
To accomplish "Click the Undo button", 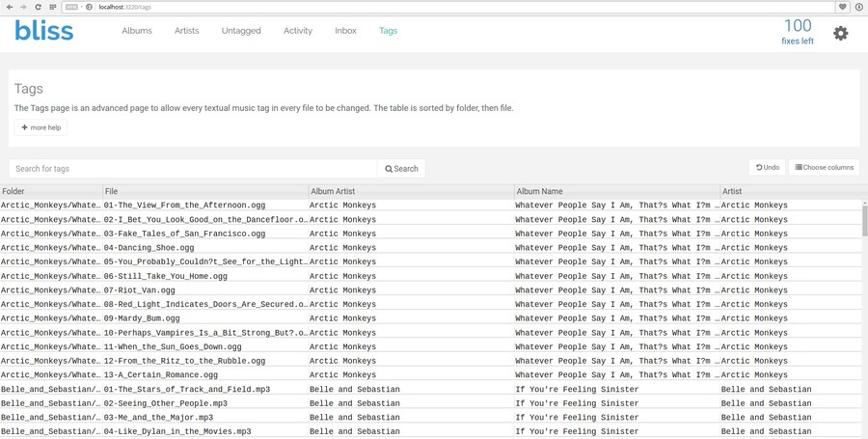I will coord(768,167).
